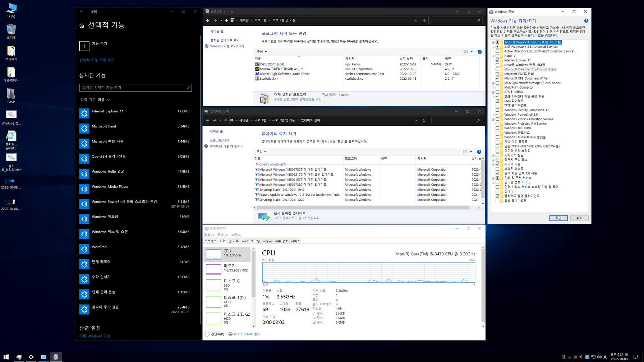This screenshot has width=644, height=362.
Task: Toggle the Windows Sandbox checkbox
Action: point(497,133)
